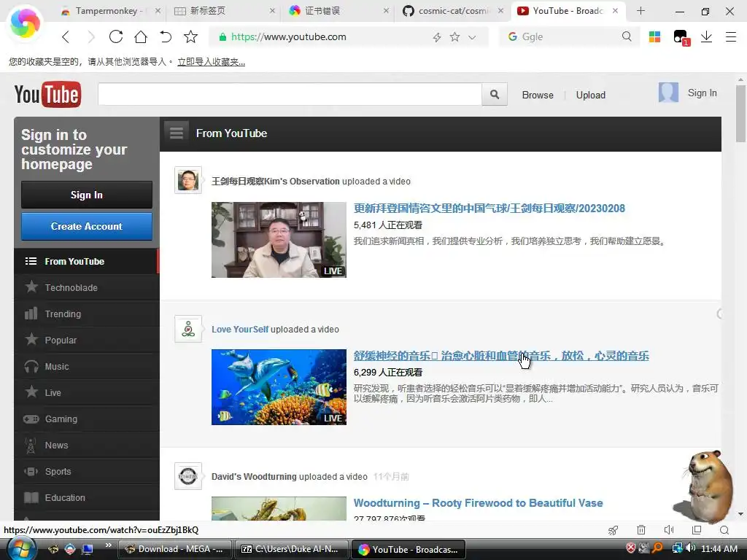Toggle the browser mute speaker icon in the status bar

click(669, 530)
